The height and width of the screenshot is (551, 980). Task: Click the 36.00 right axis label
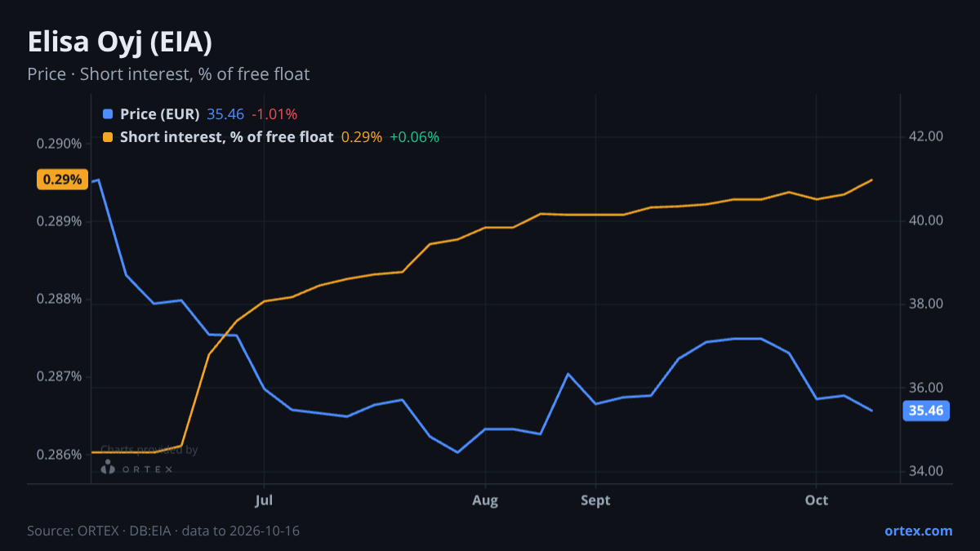point(927,388)
